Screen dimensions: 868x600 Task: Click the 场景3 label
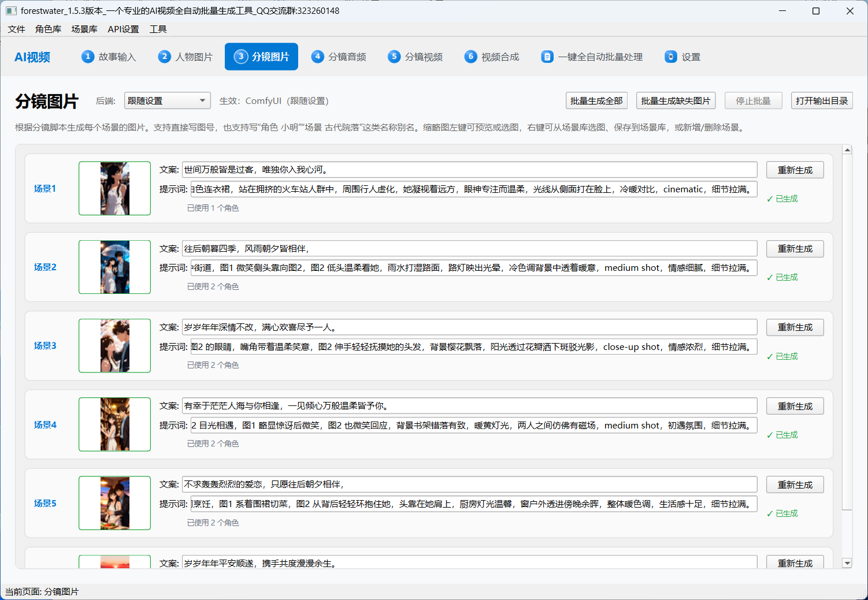(x=45, y=346)
